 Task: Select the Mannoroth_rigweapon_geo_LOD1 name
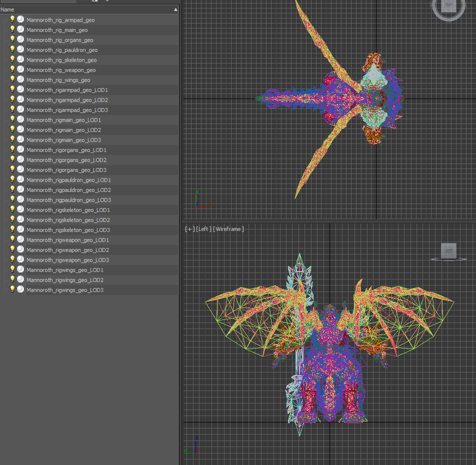click(67, 240)
